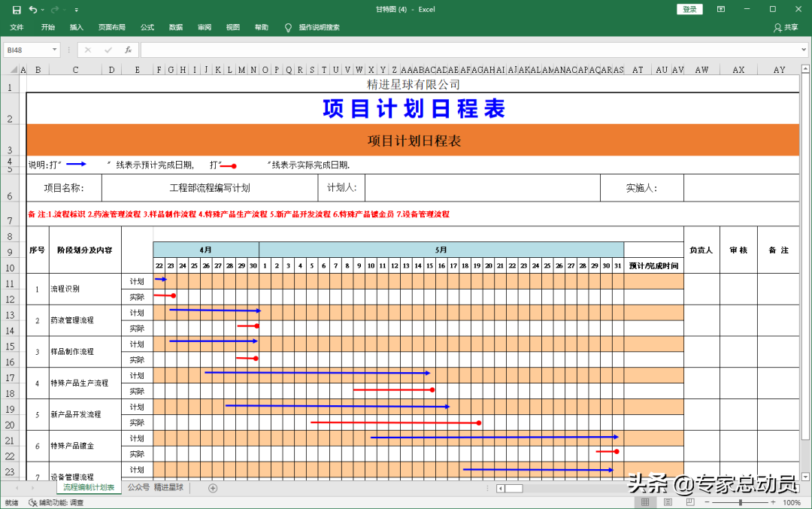
Task: Click the lightbulb Tell Me icon
Action: point(289,28)
